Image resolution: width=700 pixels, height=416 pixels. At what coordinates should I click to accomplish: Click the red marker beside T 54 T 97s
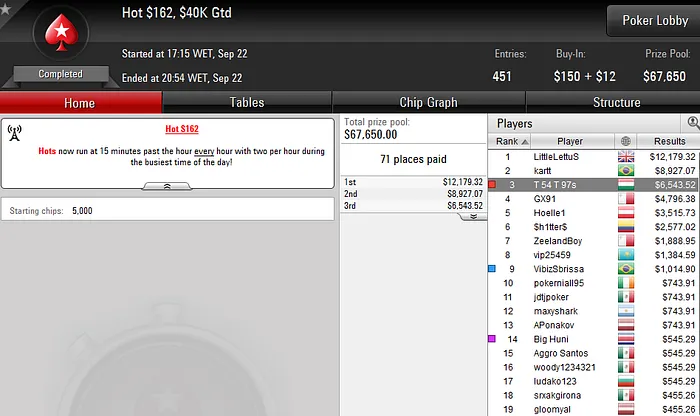[492, 184]
